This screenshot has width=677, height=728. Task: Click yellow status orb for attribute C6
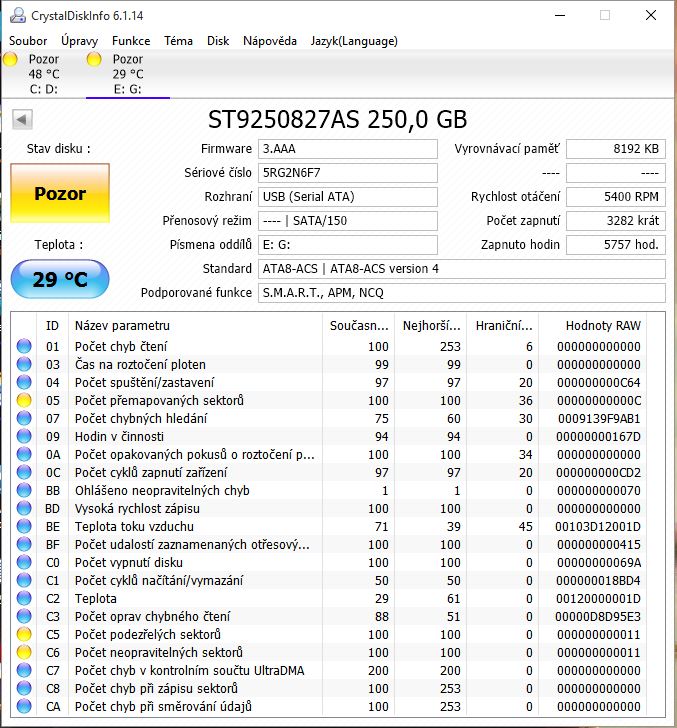[24, 652]
